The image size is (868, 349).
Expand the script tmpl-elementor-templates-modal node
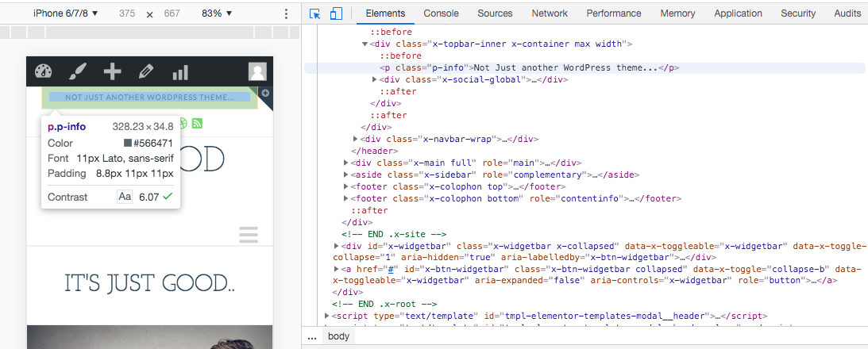tap(327, 316)
